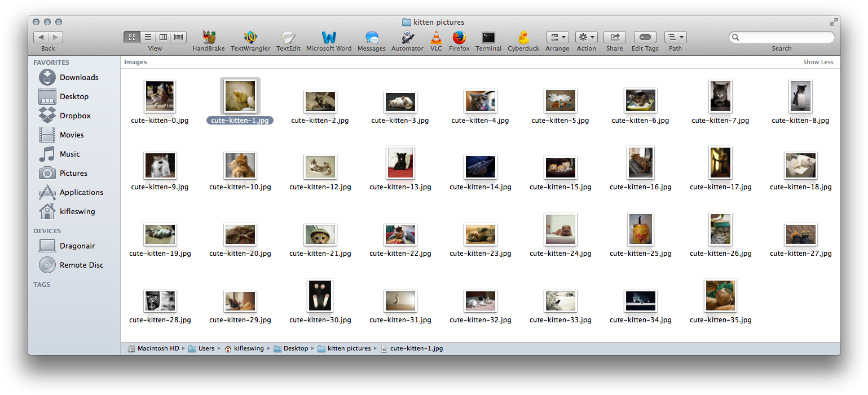Open Cyberduck from the toolbar
Image resolution: width=868 pixels, height=395 pixels.
(x=523, y=38)
